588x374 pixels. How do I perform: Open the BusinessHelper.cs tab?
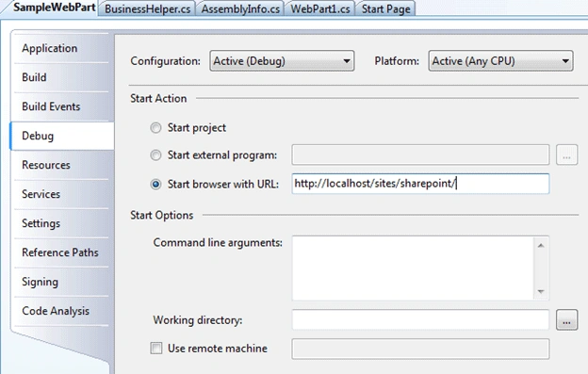click(x=147, y=9)
